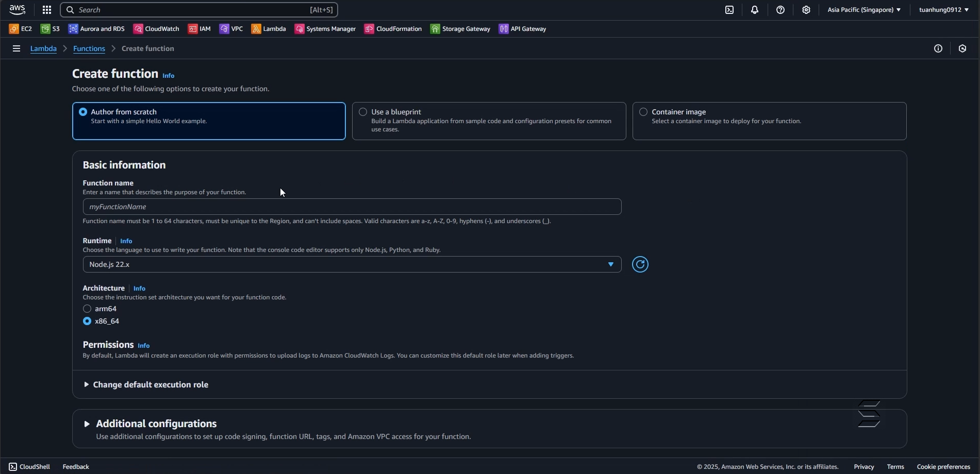Viewport: 980px width, 474px height.
Task: Open the Aurora and RDS shortcut
Action: pyautogui.click(x=96, y=29)
